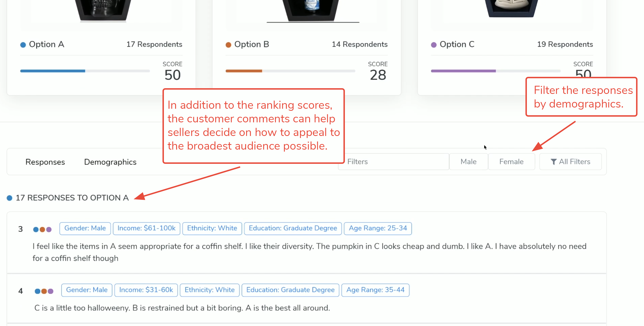Click the purple dot beside Option C
The width and height of the screenshot is (644, 326).
pos(434,45)
